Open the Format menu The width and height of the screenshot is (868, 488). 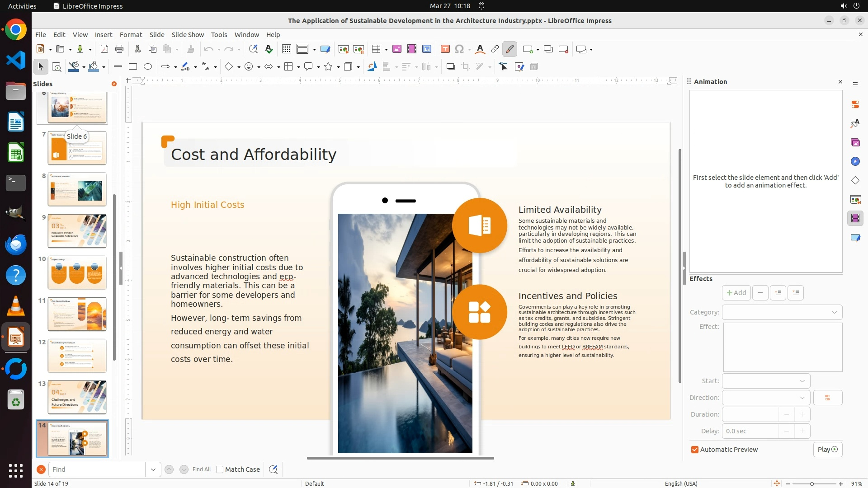pyautogui.click(x=131, y=35)
